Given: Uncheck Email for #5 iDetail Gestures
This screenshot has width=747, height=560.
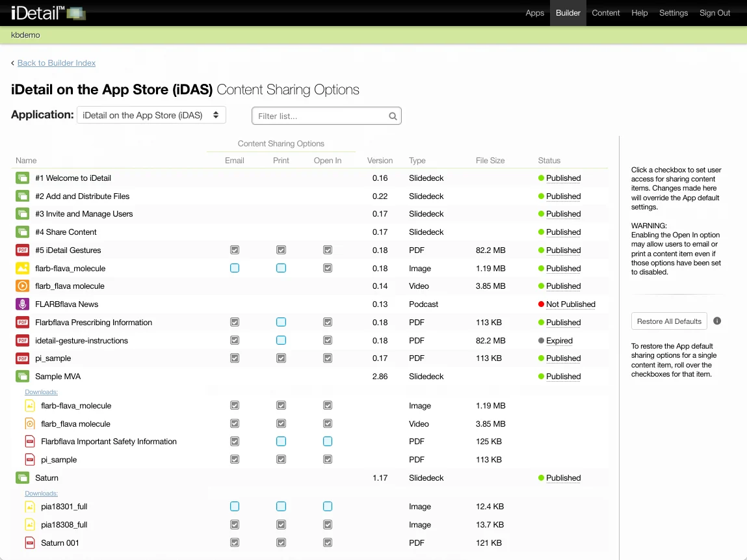Looking at the screenshot, I should pyautogui.click(x=235, y=250).
